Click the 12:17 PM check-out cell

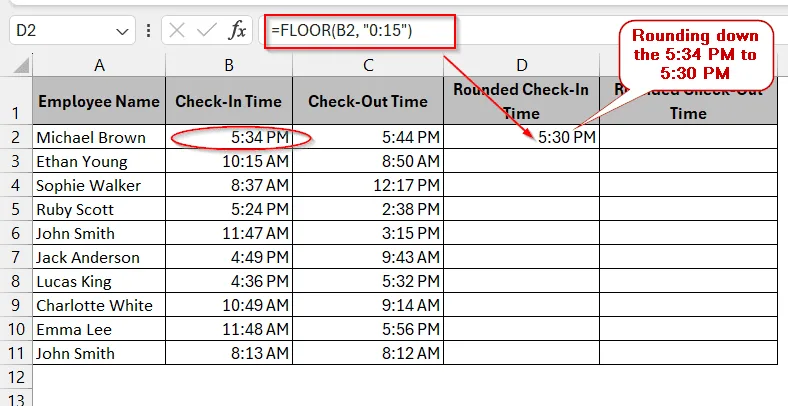pos(368,185)
